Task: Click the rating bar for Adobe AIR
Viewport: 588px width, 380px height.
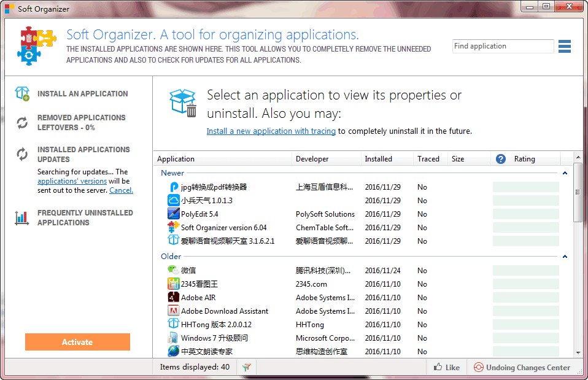Action: 526,298
